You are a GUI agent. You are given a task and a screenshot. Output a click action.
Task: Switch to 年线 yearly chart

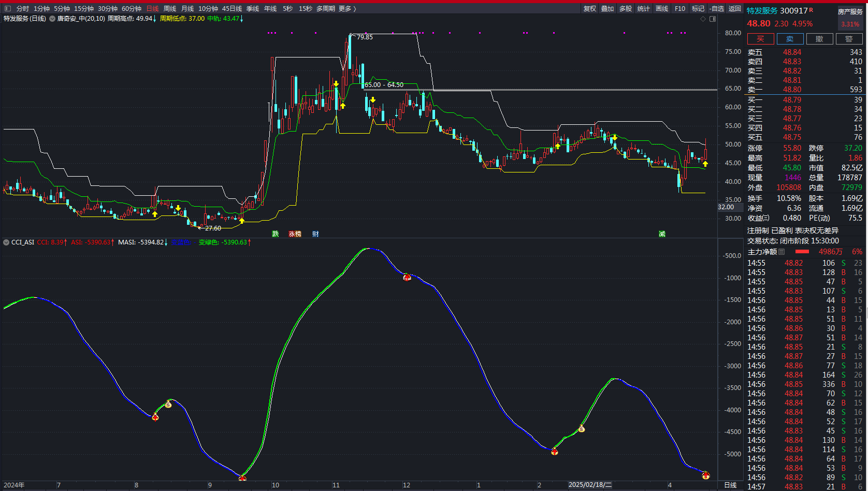click(x=270, y=8)
